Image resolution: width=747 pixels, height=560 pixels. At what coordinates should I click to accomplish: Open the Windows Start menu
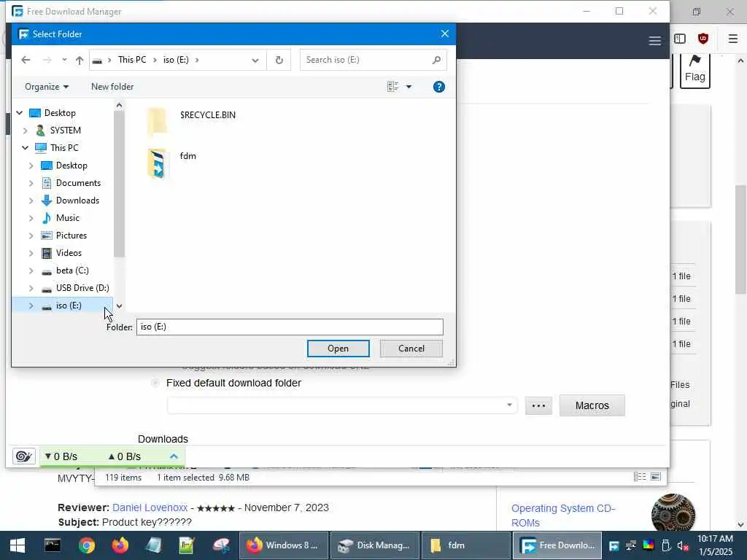click(x=18, y=545)
